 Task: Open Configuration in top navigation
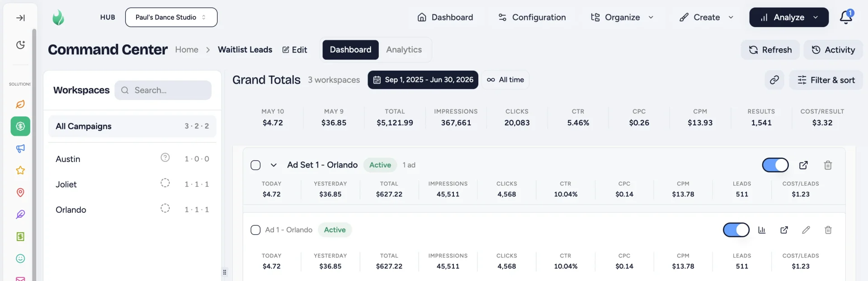coord(532,17)
